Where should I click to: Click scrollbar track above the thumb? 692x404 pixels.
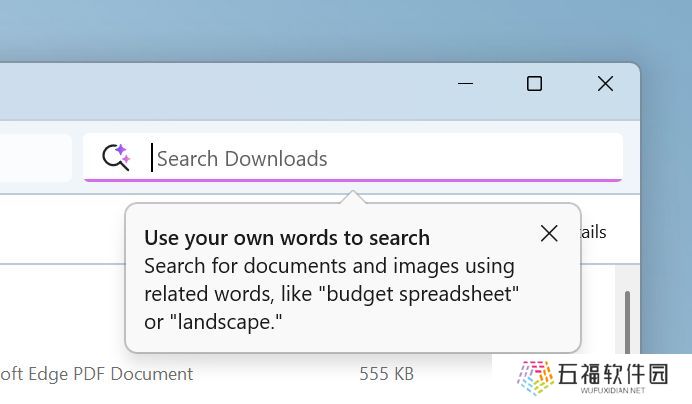627,278
